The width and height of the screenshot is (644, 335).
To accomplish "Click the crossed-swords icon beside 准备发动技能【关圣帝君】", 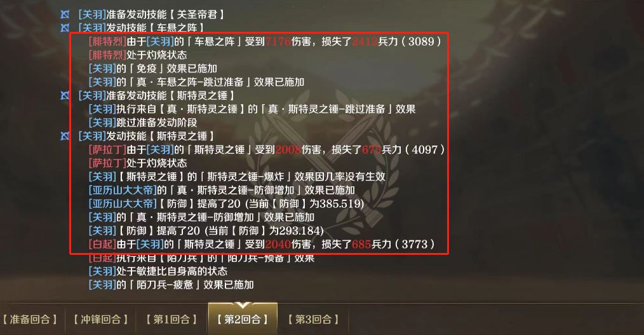I will click(65, 15).
